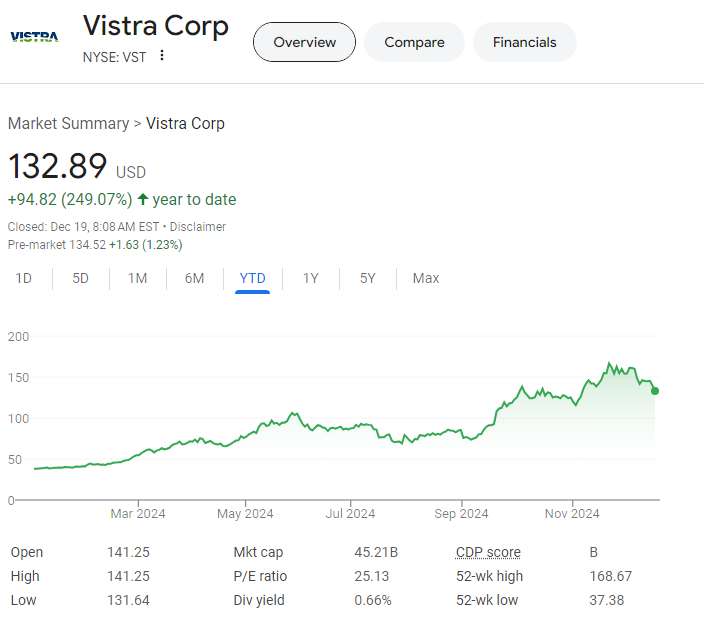Open the Overview tab
The image size is (704, 623).
click(304, 42)
